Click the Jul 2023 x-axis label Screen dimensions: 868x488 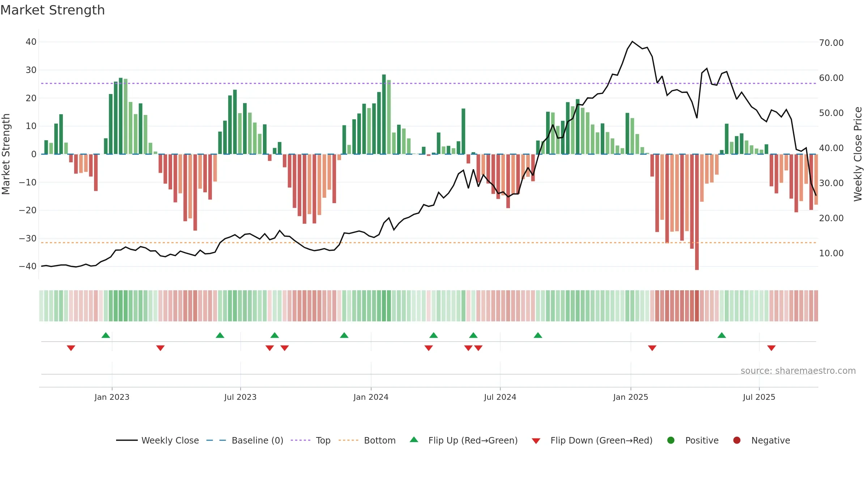pyautogui.click(x=241, y=397)
